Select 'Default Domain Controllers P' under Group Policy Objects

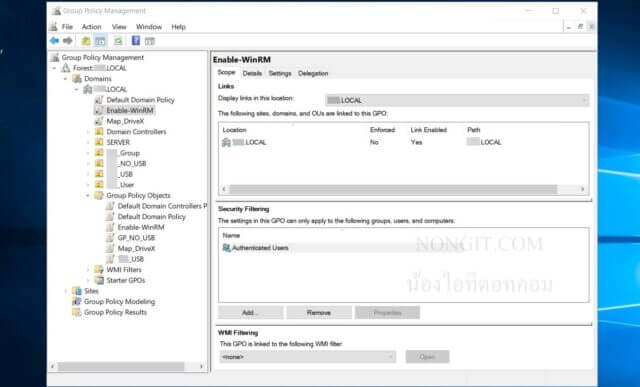click(x=162, y=206)
